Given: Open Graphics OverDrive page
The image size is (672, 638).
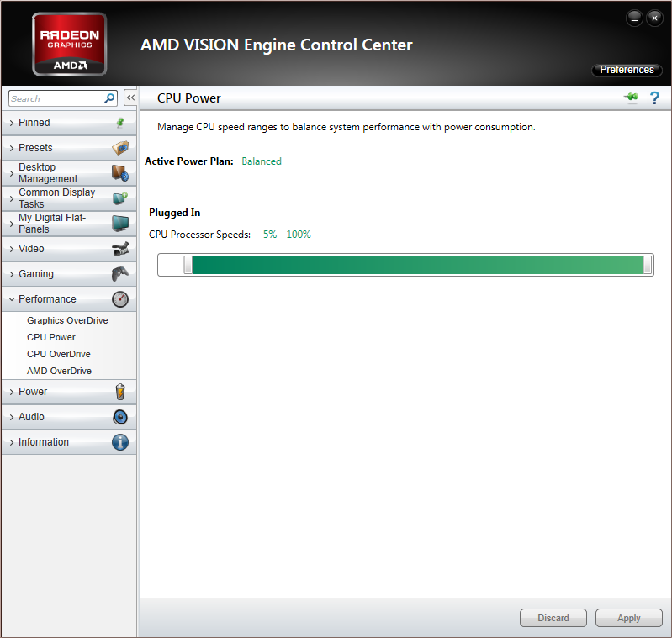Looking at the screenshot, I should [x=67, y=320].
